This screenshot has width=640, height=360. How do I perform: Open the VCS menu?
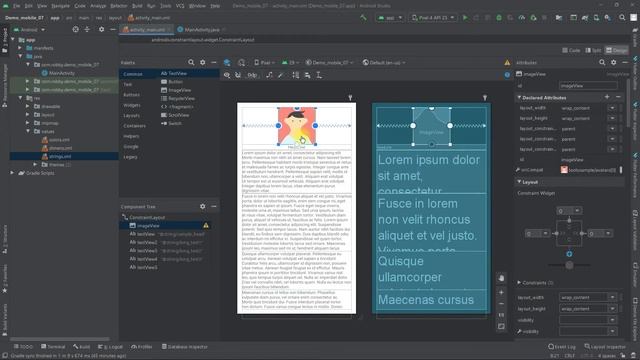(180, 6)
